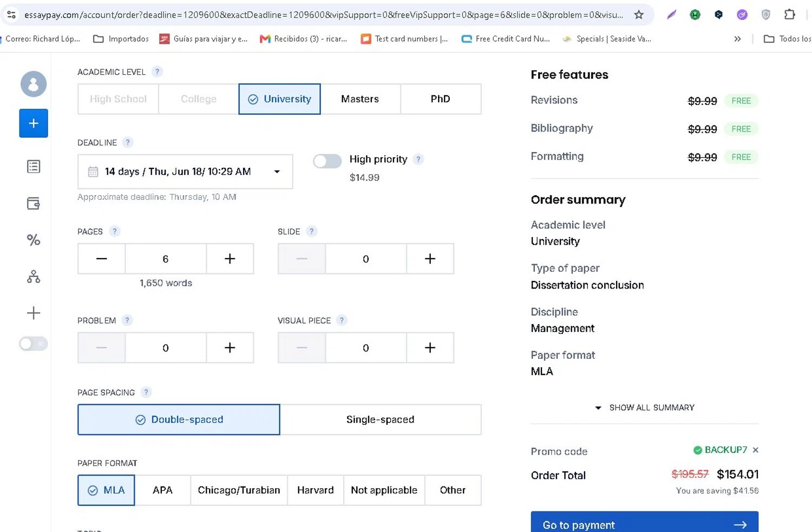Click the green circular extension icon

tap(695, 15)
